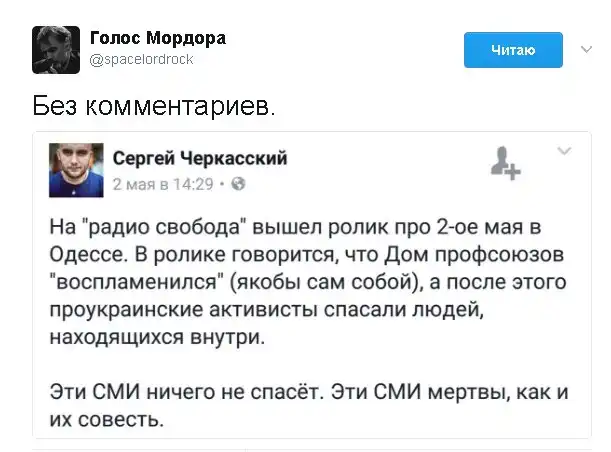Image resolution: width=611 pixels, height=452 pixels.
Task: Expand the chevron next to the Читаю button
Action: tap(582, 50)
